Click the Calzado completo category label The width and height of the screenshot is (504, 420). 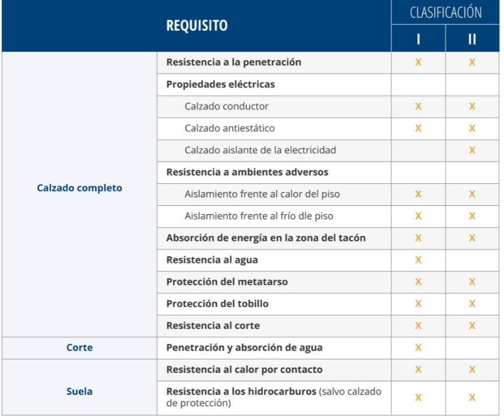pos(79,188)
